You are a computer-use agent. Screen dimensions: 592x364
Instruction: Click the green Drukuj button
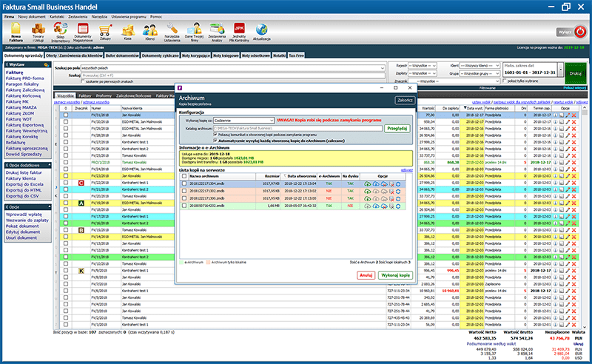[x=576, y=74]
